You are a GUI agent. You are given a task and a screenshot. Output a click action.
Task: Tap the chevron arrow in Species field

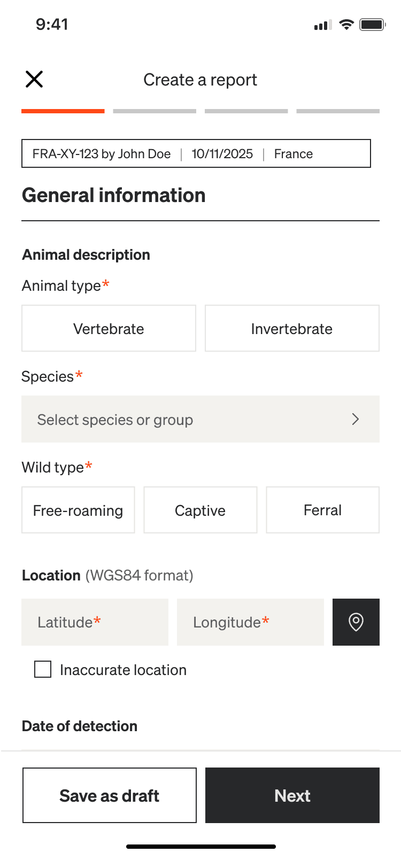(x=356, y=419)
